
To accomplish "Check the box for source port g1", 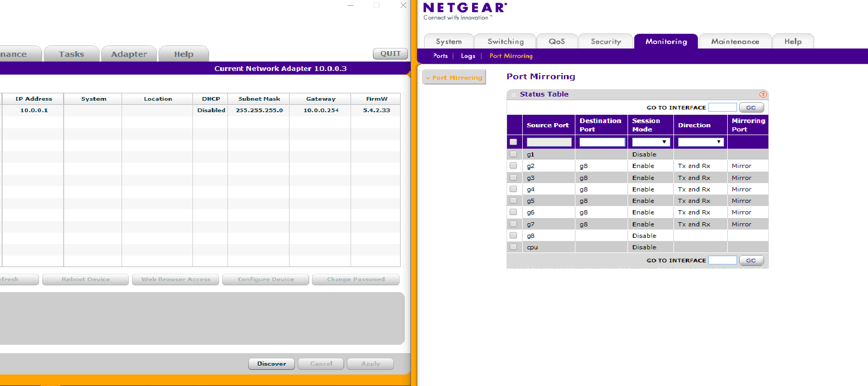I will 513,154.
